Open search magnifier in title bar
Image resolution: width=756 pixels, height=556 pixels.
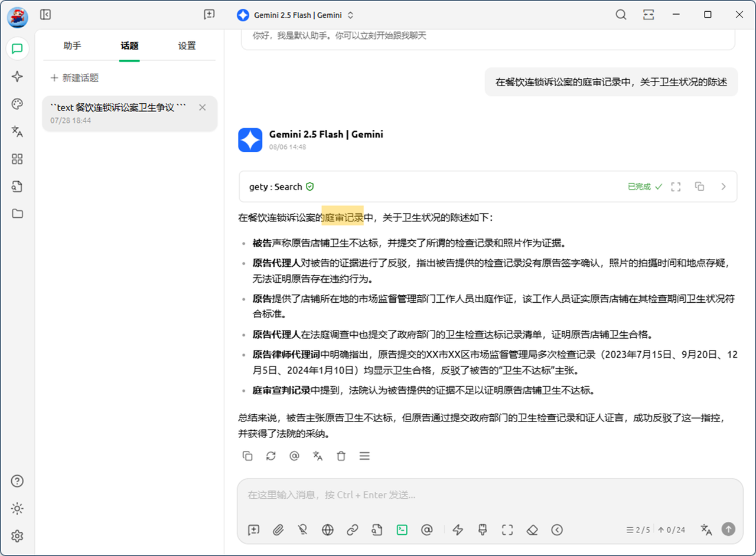621,15
